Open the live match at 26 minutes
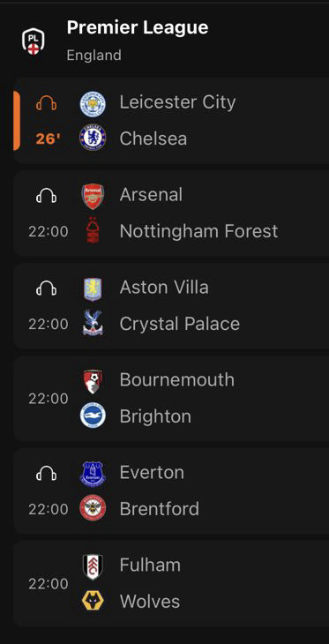Screen dimensions: 329x644 pos(171,121)
